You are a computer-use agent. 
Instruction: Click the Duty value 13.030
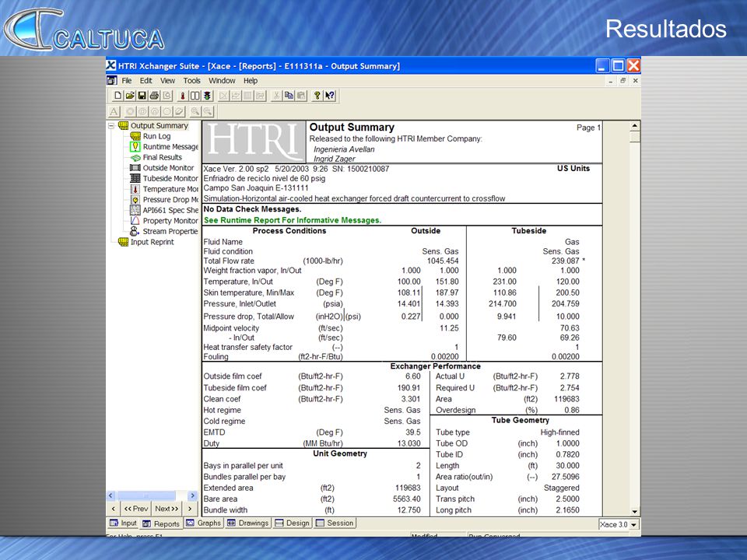point(409,443)
